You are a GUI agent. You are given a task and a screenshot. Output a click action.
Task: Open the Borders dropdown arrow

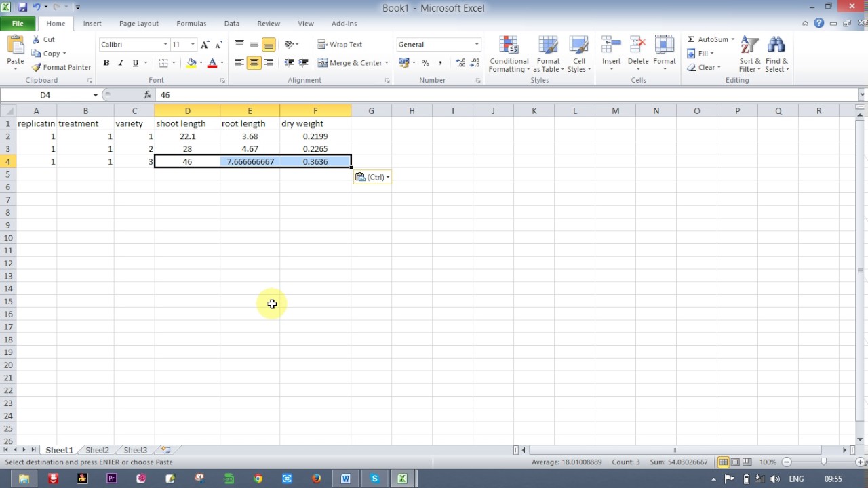pyautogui.click(x=174, y=63)
